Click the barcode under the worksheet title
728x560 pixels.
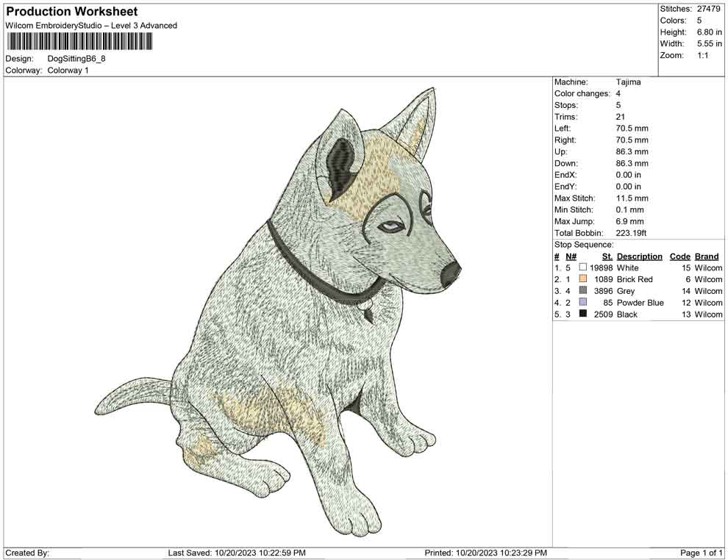click(x=79, y=41)
